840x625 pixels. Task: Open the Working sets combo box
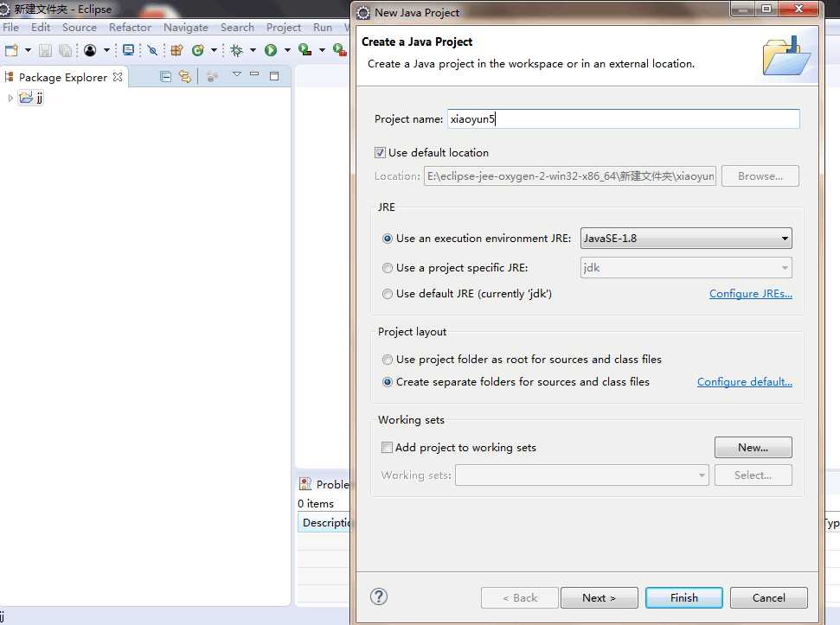(582, 475)
